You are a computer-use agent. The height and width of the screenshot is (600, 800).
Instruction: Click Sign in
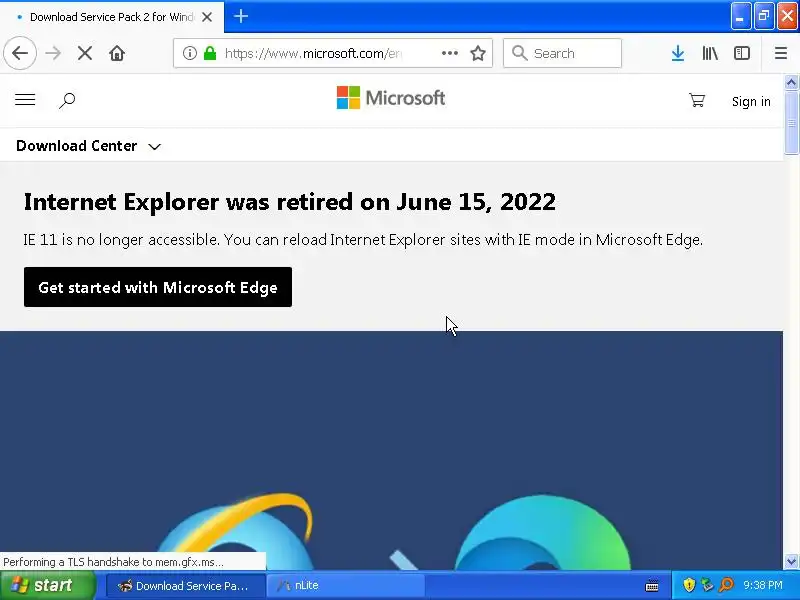[x=751, y=102]
